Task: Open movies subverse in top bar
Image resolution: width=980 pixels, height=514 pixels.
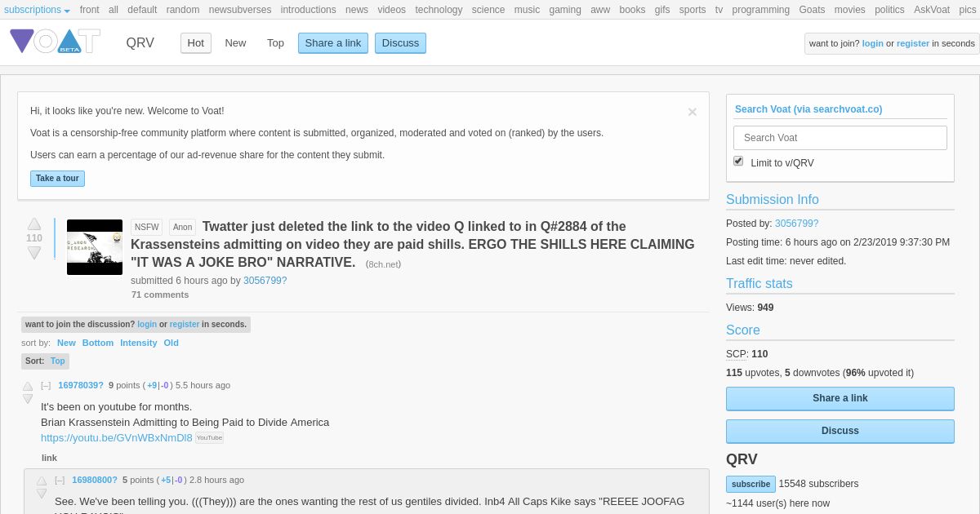Action: tap(849, 10)
